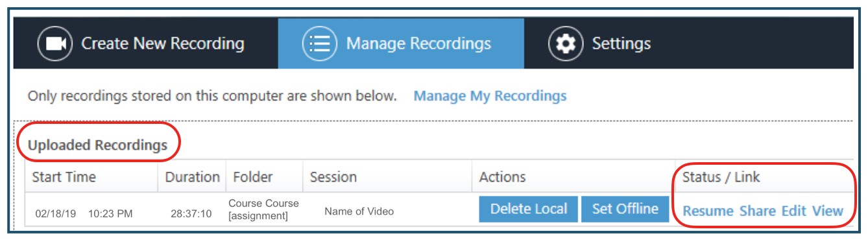Click the Share link for the recording
Image resolution: width=868 pixels, height=240 pixels.
click(x=757, y=211)
